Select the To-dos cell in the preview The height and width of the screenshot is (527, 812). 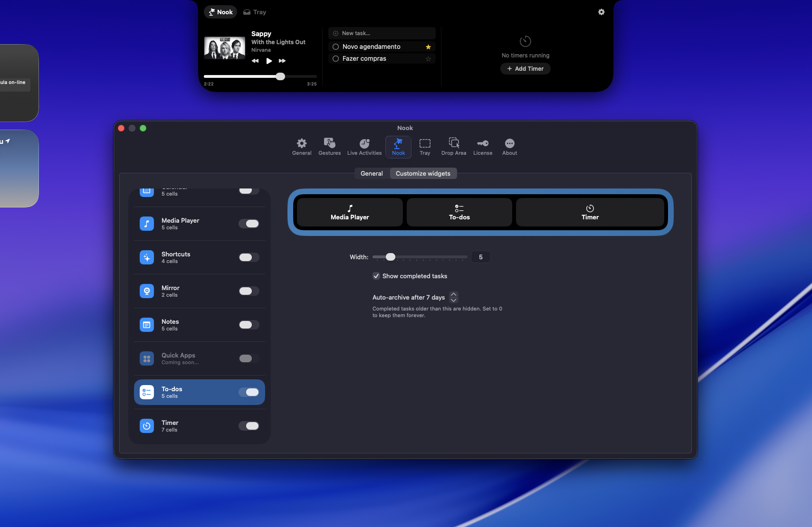tap(459, 212)
